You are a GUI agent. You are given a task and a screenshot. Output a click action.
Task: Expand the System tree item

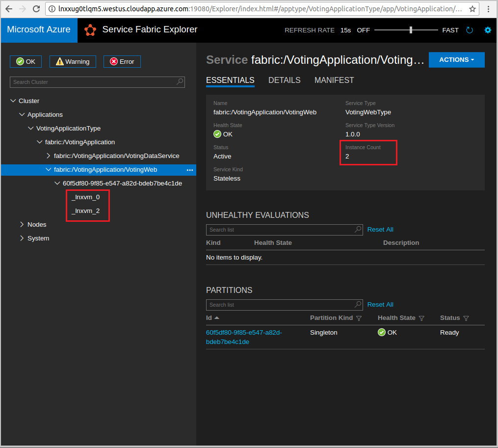22,238
